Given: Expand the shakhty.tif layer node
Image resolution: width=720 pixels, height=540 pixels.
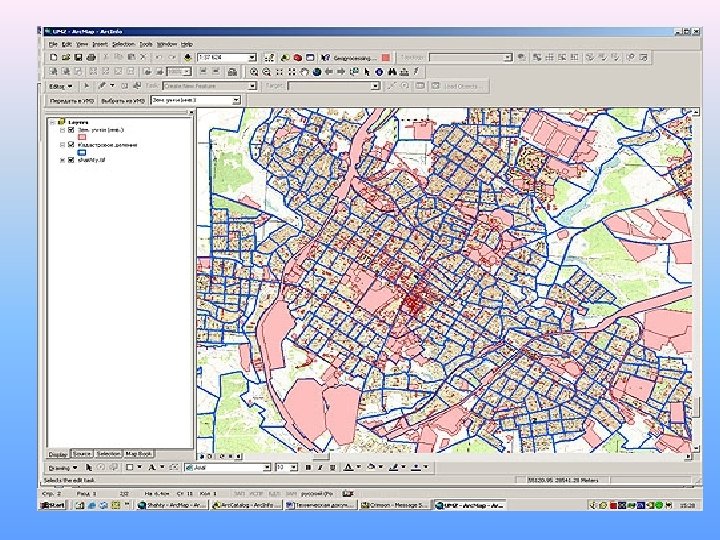Looking at the screenshot, I should coord(61,161).
